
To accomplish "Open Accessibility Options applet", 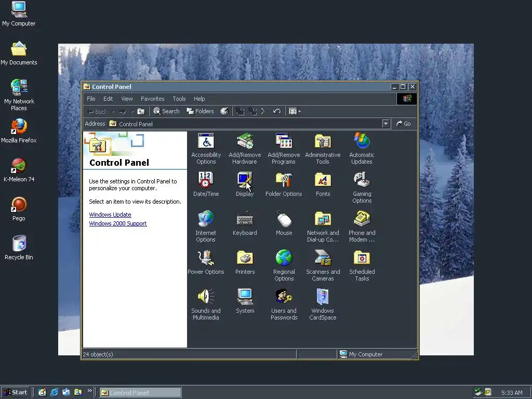I will point(206,149).
